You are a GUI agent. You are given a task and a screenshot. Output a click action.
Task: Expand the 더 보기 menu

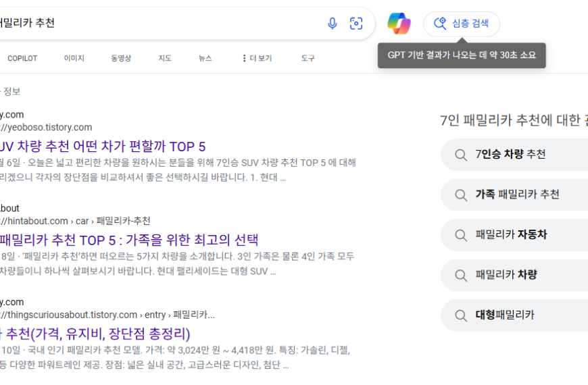tap(258, 58)
